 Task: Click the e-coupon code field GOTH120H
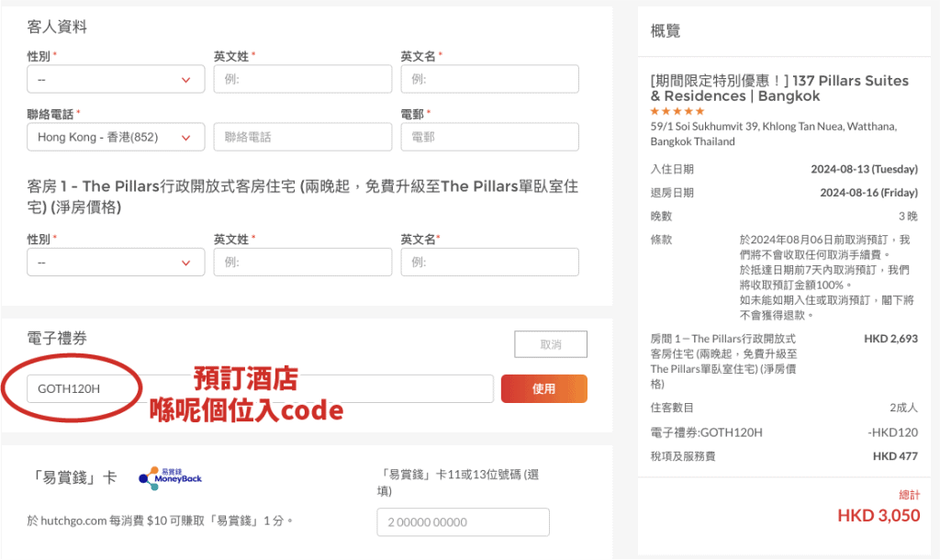pos(260,388)
